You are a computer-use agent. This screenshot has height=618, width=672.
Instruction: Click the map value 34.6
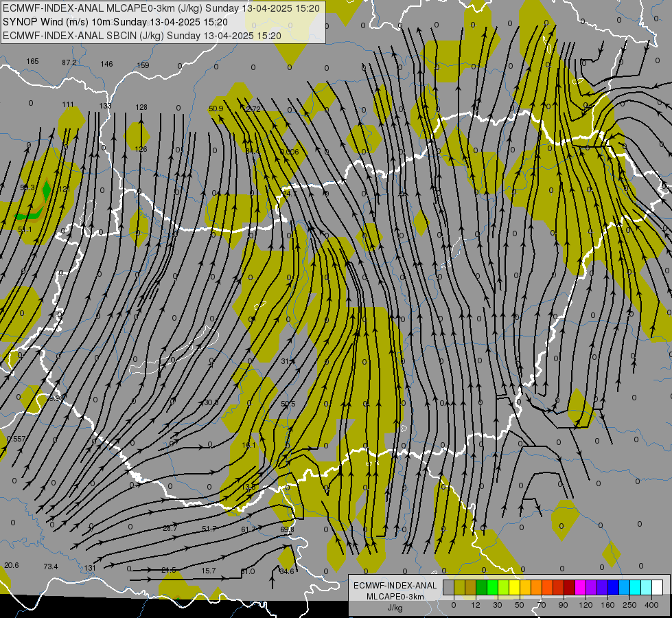(x=287, y=571)
